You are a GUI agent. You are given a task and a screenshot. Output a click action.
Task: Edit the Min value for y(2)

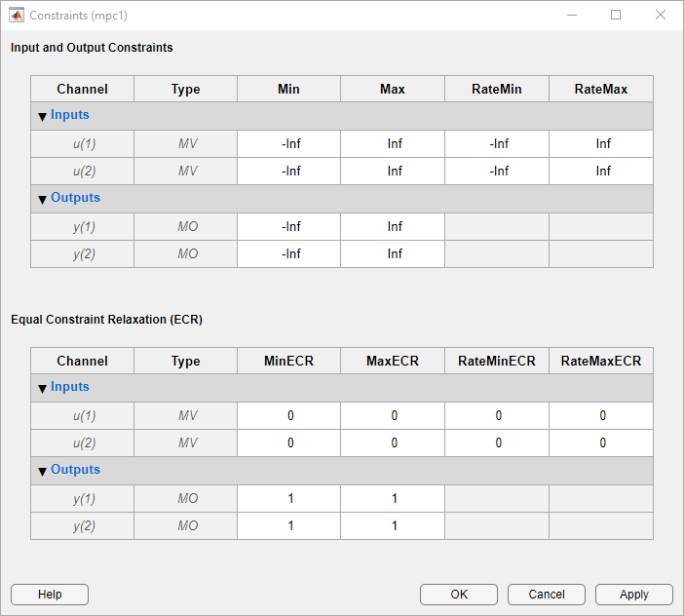click(288, 253)
